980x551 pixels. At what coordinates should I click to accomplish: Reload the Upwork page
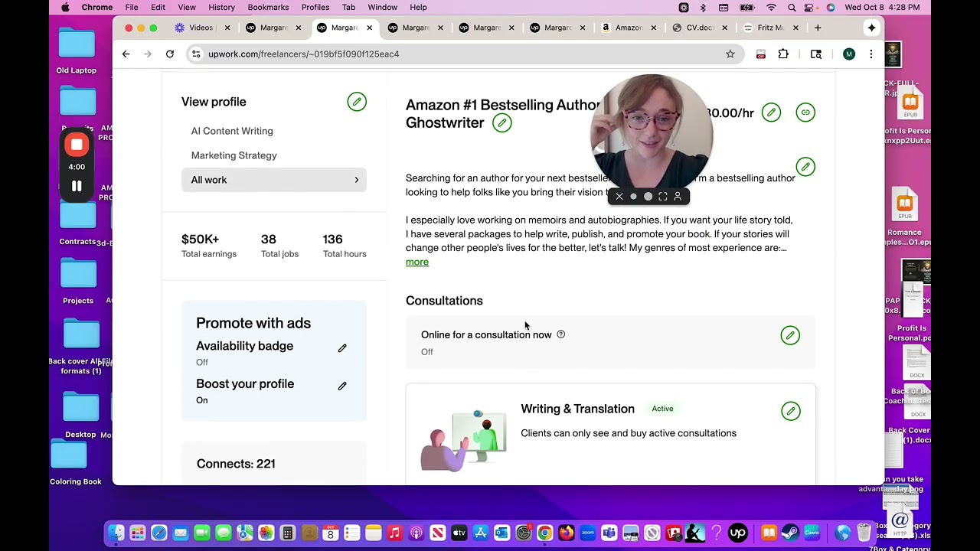coord(170,54)
